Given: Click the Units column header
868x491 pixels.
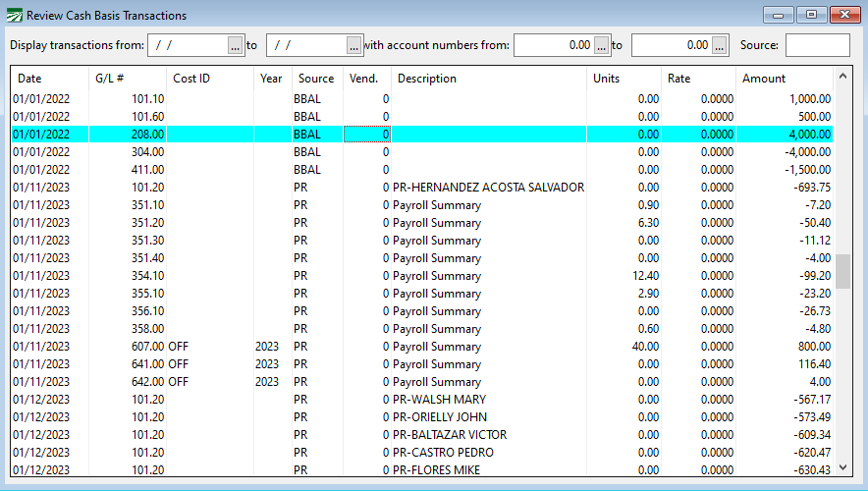Looking at the screenshot, I should click(x=624, y=79).
